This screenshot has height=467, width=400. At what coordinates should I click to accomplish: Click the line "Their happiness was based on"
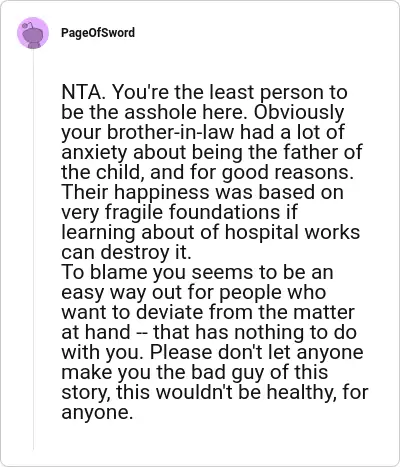tap(202, 192)
